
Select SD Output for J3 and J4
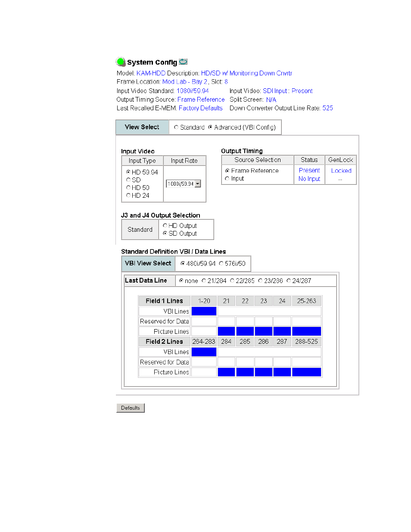[x=165, y=233]
